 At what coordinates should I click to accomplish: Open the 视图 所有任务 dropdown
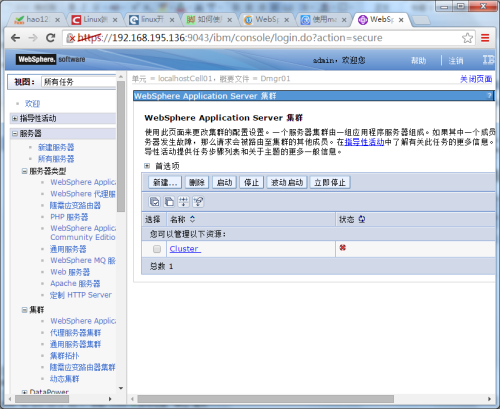(x=78, y=82)
